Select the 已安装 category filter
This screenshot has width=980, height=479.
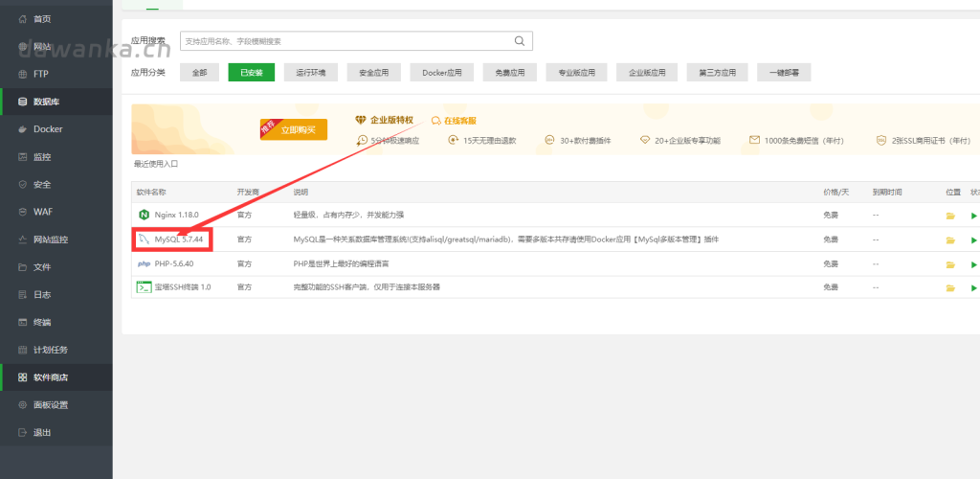[x=252, y=73]
